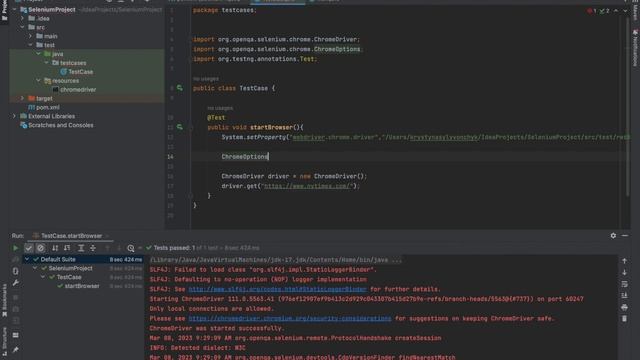Pin the Run tab with pin icon
This screenshot has width=640, height=360.
[16, 350]
